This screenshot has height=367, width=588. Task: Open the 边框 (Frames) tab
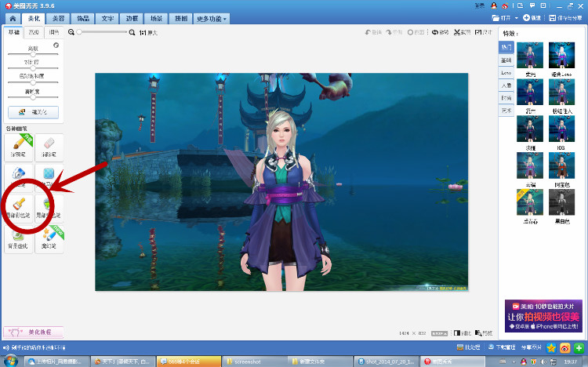point(132,18)
